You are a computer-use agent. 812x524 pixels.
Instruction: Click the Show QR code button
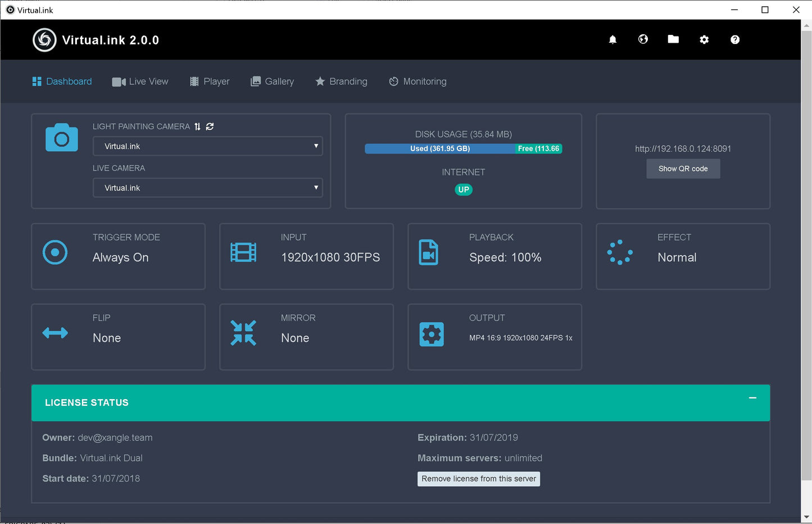(x=683, y=169)
